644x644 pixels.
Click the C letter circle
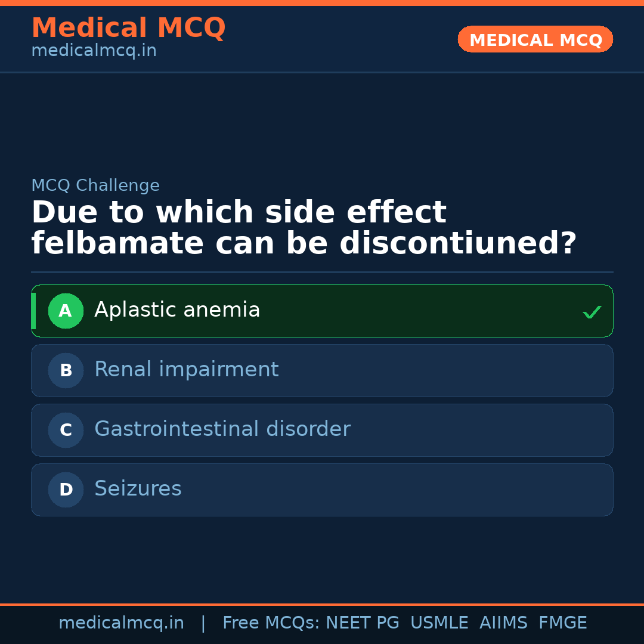[x=66, y=430]
